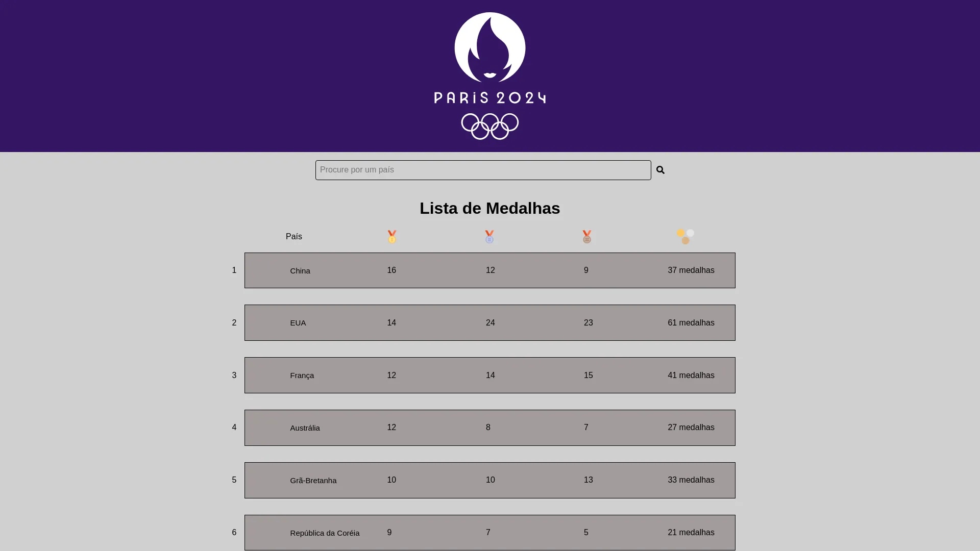Click Grã-Bretanha's '33 medalhas' total
The image size is (980, 551).
(691, 480)
